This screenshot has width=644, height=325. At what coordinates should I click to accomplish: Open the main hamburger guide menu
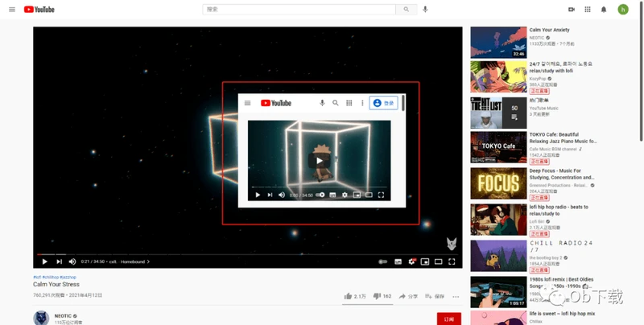12,10
